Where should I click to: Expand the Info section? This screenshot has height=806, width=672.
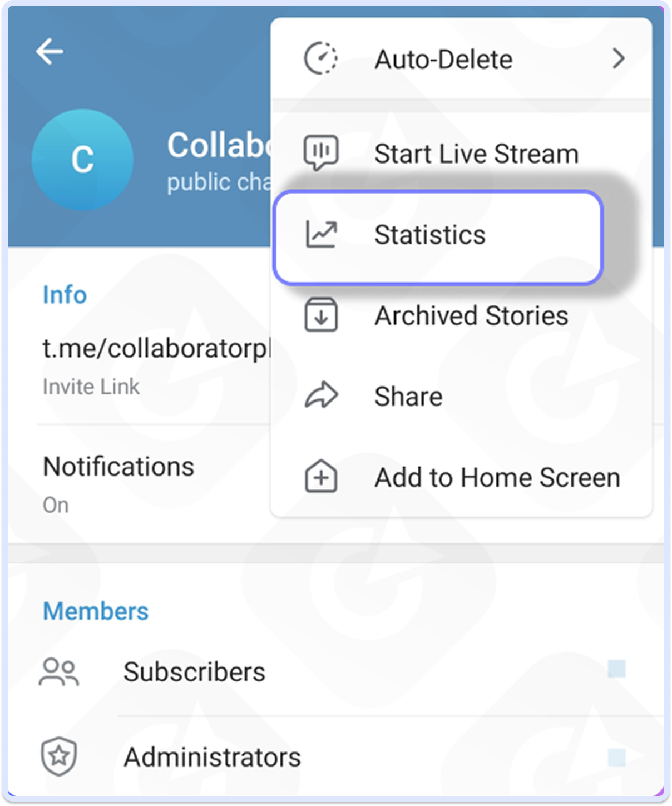[x=64, y=294]
